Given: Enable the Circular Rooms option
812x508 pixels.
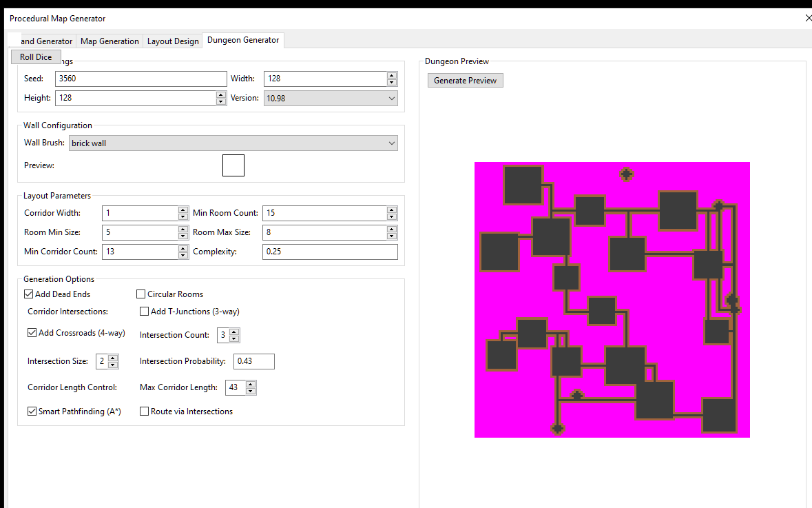Looking at the screenshot, I should click(x=141, y=294).
